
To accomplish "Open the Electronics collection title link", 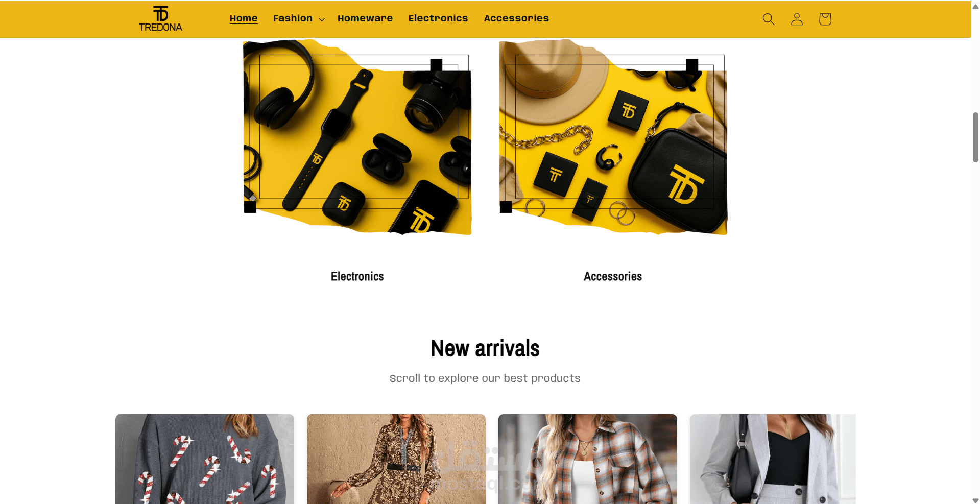I will tap(357, 276).
